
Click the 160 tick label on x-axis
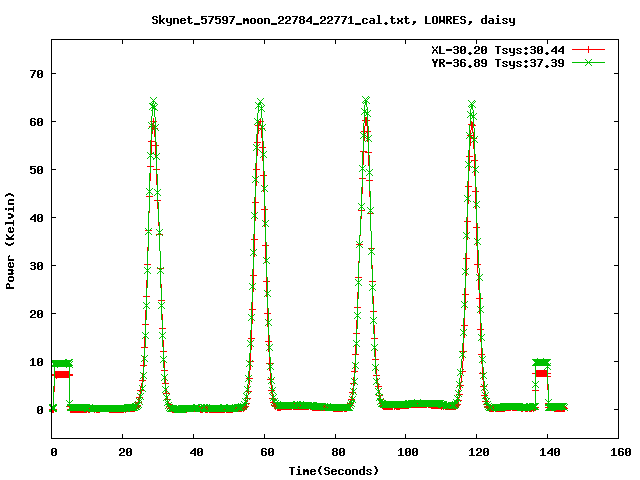tap(619, 453)
